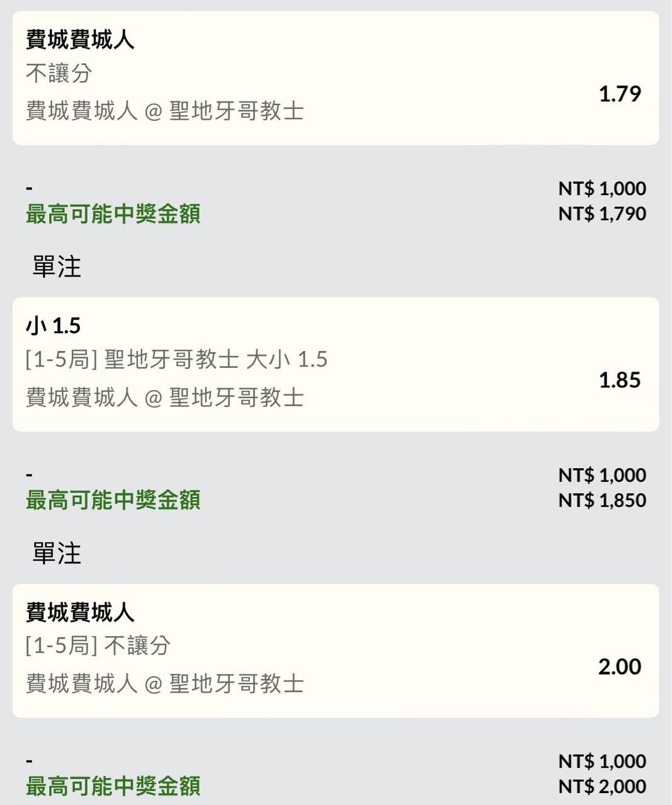
Task: Click the 單注 label above 小 1.5 card
Action: click(x=57, y=266)
